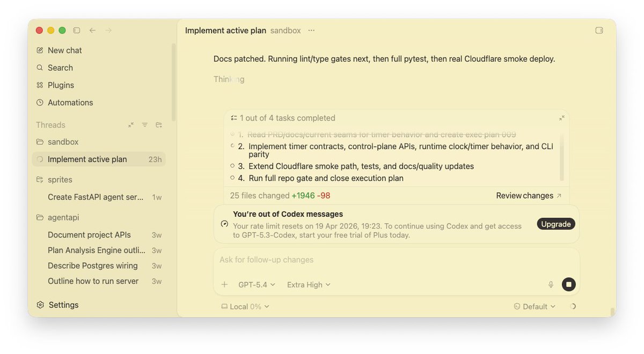Click task 4 Run full repo gate
This screenshot has height=354, width=644.
pos(326,178)
